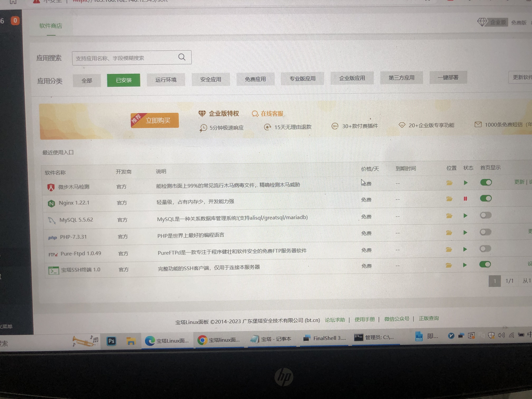The height and width of the screenshot is (399, 532).
Task: Click Pure-Ftpd green play status icon
Action: 465,249
